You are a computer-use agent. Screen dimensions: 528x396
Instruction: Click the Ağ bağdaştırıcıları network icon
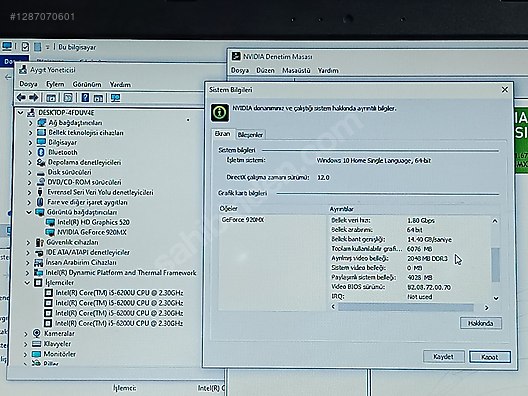click(x=41, y=123)
